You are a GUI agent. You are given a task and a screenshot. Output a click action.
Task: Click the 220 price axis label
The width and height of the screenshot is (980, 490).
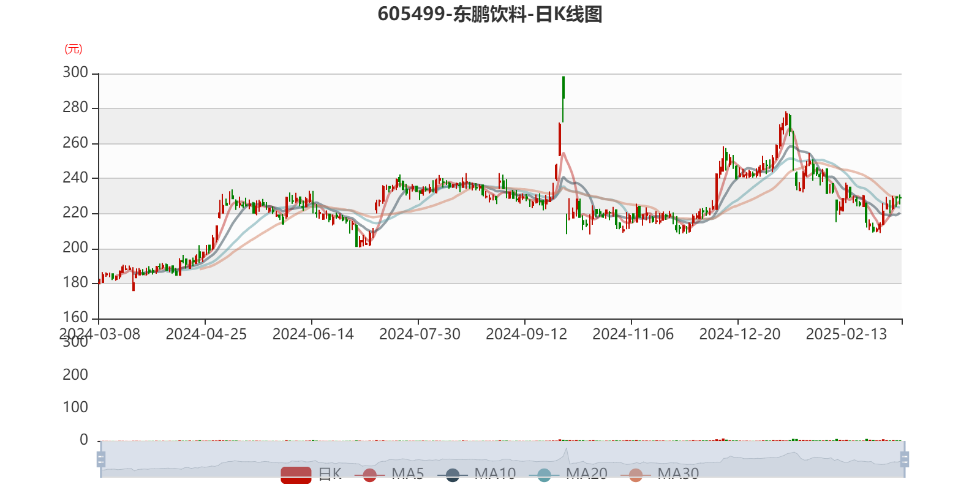coord(75,213)
